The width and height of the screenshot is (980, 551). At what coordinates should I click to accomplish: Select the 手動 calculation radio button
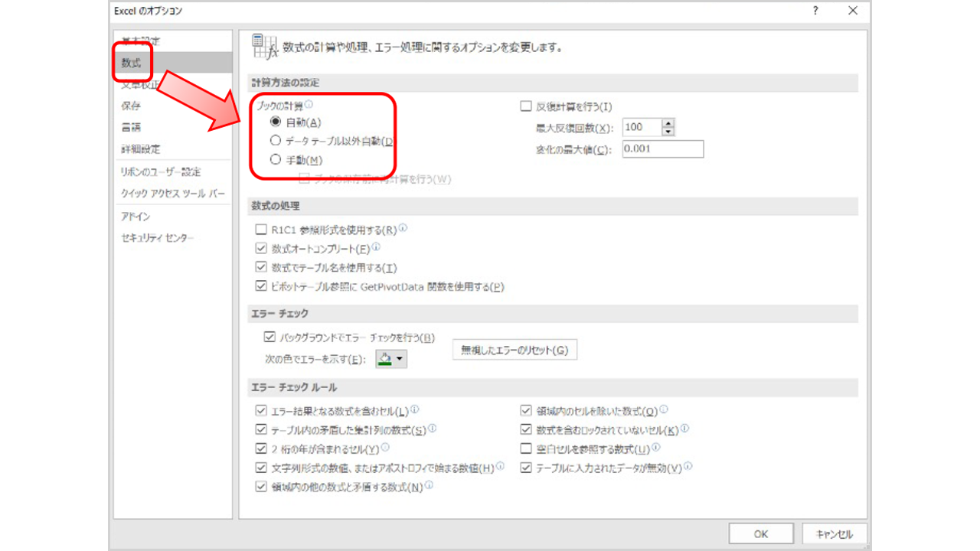tap(276, 161)
